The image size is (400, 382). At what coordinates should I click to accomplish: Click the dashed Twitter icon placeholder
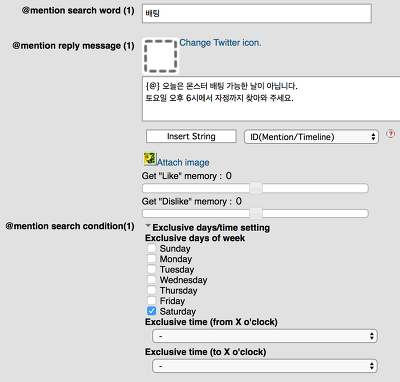point(160,56)
